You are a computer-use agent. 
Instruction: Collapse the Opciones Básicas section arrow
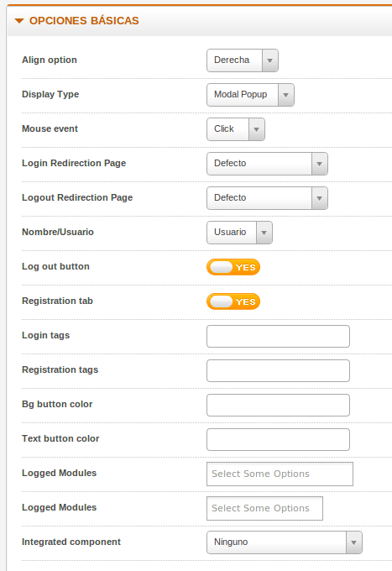click(x=19, y=21)
